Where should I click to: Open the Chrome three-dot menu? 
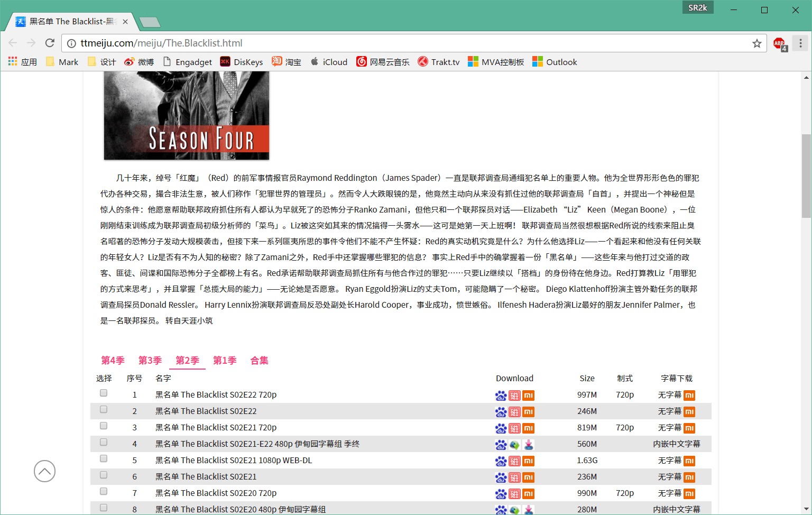click(800, 43)
